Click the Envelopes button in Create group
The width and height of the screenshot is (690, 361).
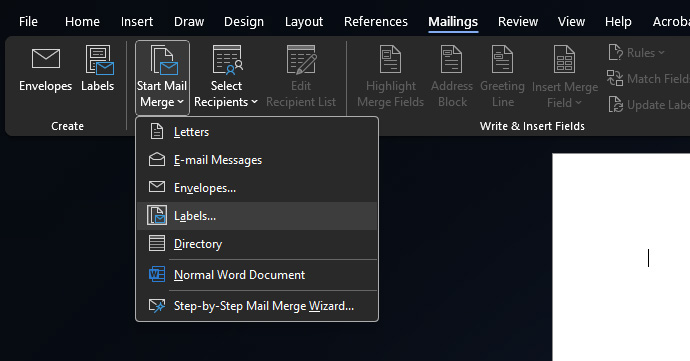click(x=45, y=69)
